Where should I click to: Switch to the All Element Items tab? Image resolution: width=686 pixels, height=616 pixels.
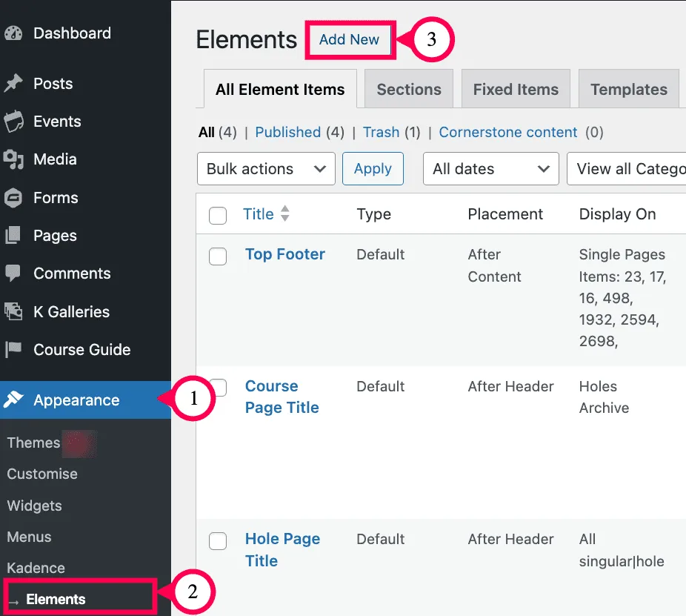[x=280, y=89]
